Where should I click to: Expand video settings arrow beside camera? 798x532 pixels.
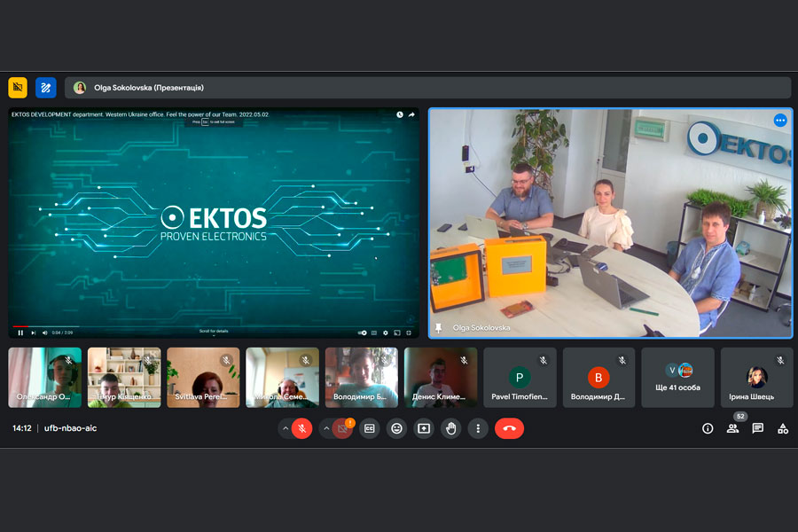326,428
